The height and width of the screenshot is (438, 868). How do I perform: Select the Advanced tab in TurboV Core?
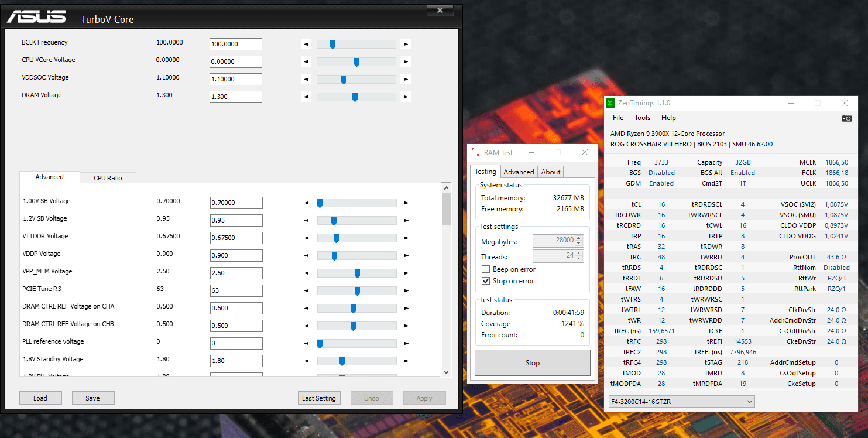tap(49, 177)
